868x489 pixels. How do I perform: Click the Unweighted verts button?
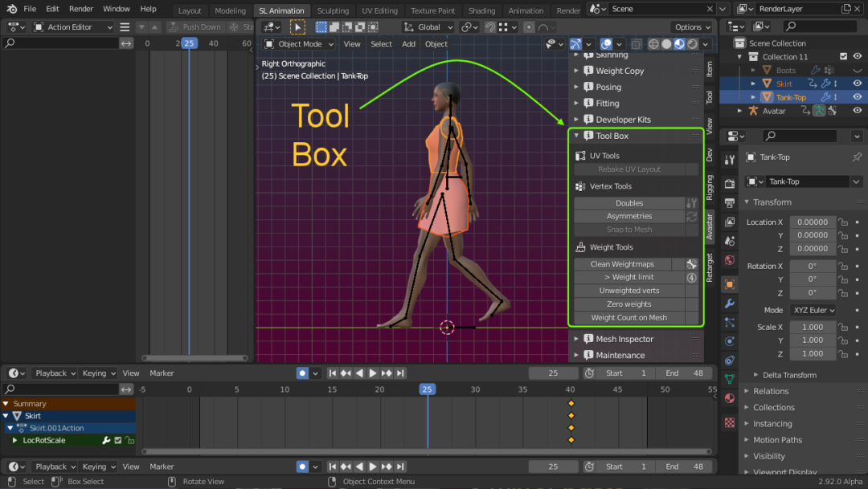[x=629, y=291]
